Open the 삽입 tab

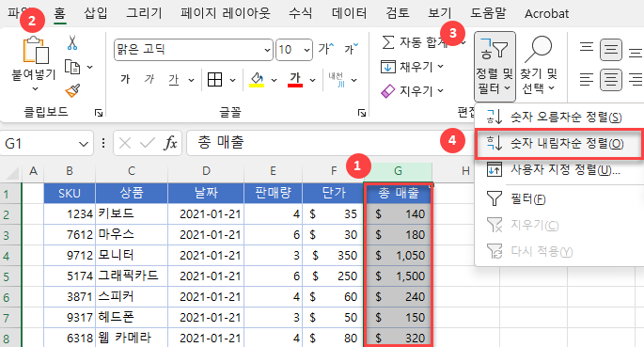[96, 13]
